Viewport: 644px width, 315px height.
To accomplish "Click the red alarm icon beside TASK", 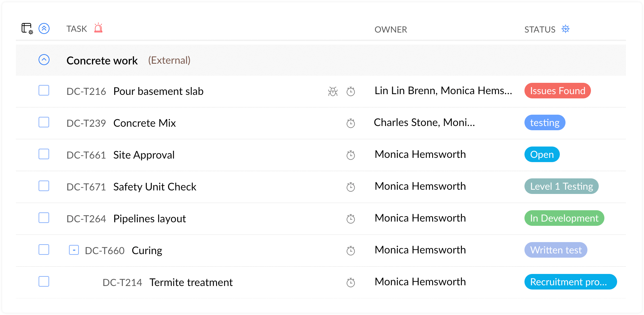I will [x=98, y=28].
